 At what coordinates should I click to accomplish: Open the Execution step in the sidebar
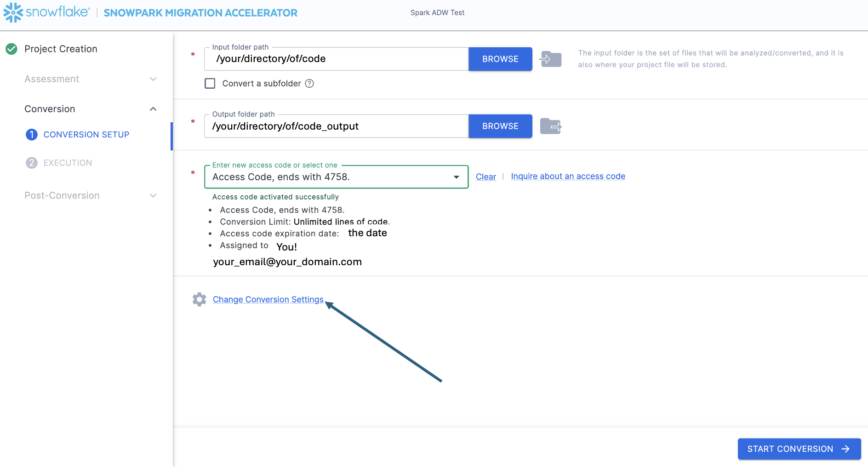[x=67, y=163]
